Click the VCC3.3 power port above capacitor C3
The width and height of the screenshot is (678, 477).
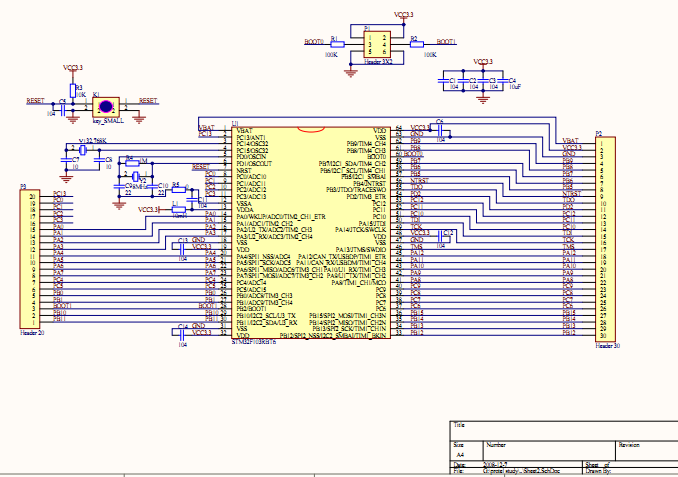pyautogui.click(x=483, y=63)
